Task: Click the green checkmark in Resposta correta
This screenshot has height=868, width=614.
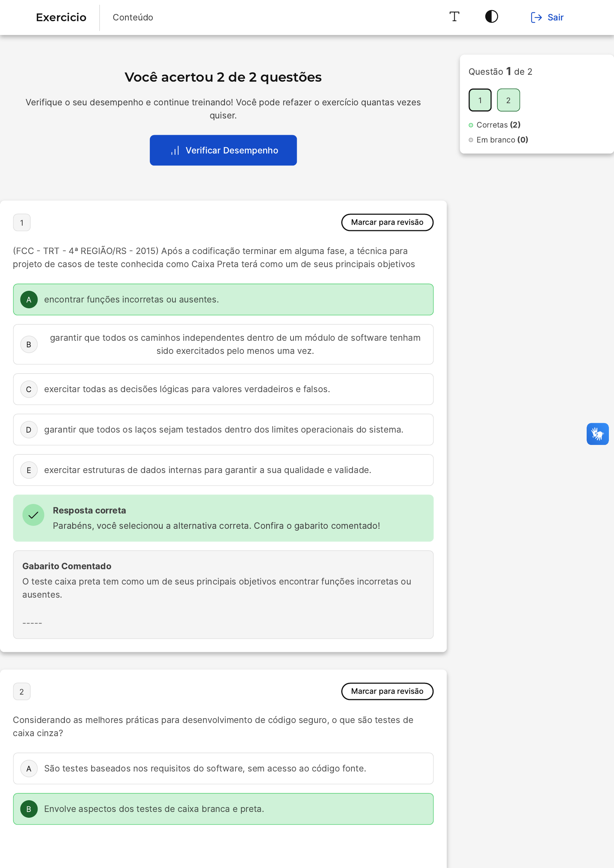Action: click(x=33, y=515)
